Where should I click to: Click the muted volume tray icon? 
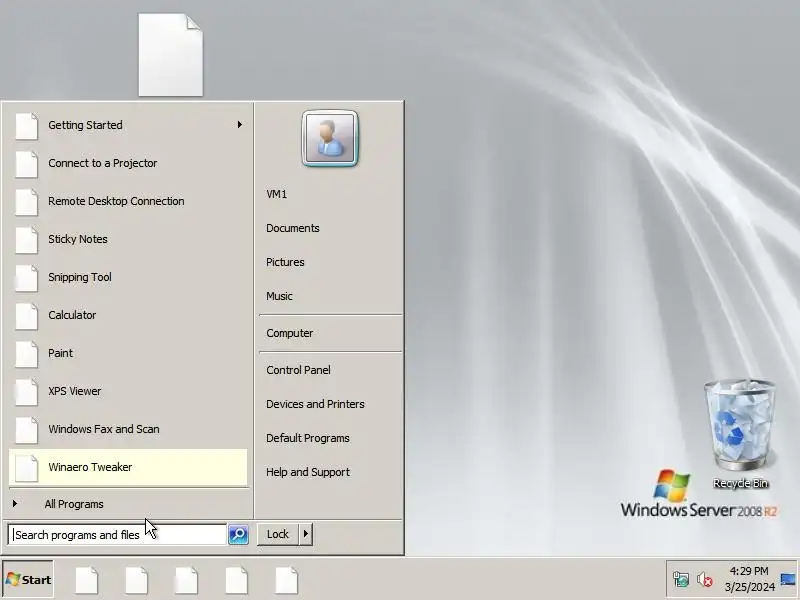coord(705,580)
